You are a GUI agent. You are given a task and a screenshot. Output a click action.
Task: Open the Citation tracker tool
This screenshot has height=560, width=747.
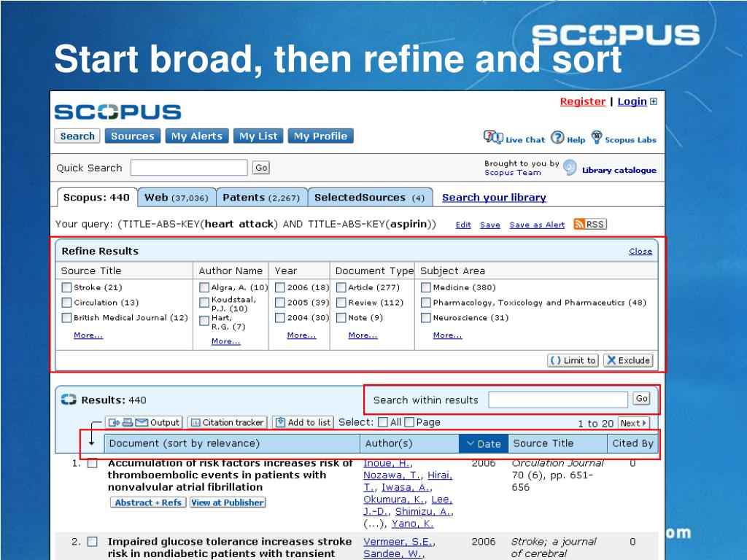click(228, 422)
